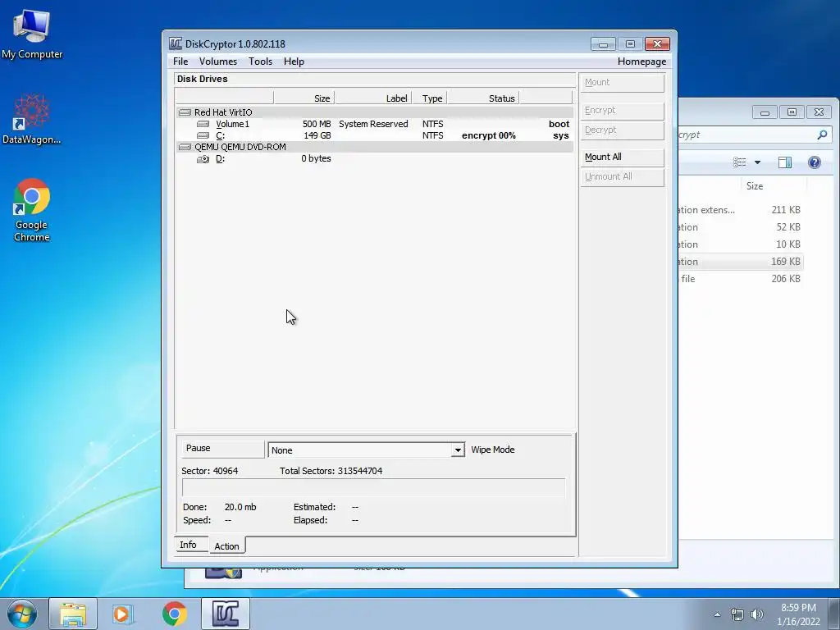This screenshot has width=840, height=630.
Task: Select the 206 KB file in Explorer
Action: tap(741, 279)
